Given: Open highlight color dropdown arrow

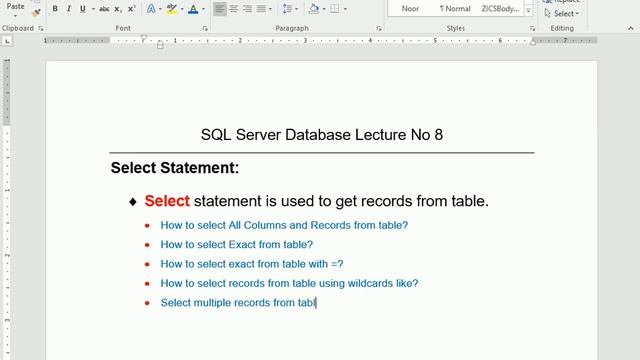Looking at the screenshot, I should point(182,9).
